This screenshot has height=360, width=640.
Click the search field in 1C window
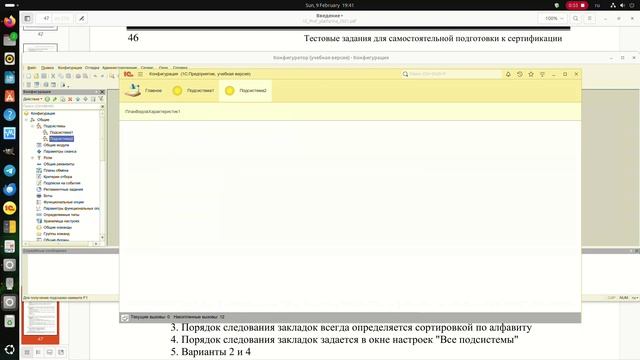click(451, 74)
